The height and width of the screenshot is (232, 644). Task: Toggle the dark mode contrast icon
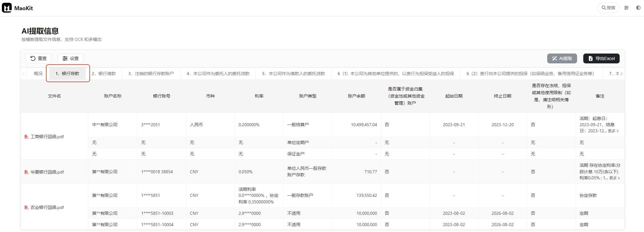click(638, 8)
